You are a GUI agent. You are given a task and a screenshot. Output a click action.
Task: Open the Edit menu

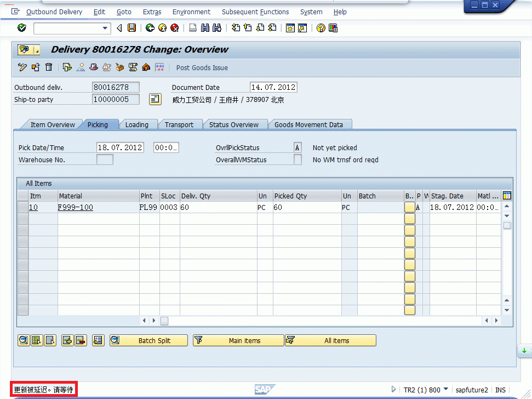99,12
